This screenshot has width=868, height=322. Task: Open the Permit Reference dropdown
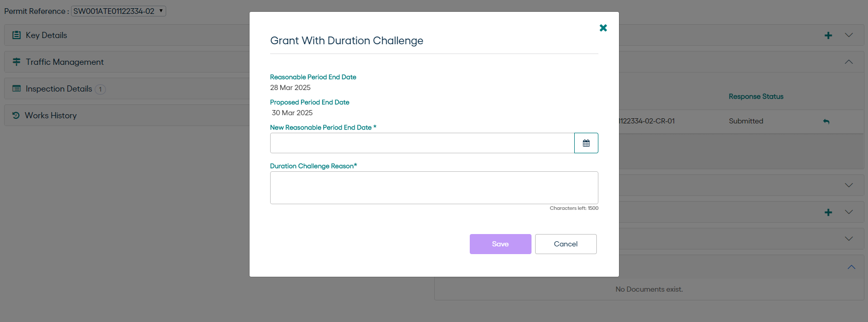118,11
